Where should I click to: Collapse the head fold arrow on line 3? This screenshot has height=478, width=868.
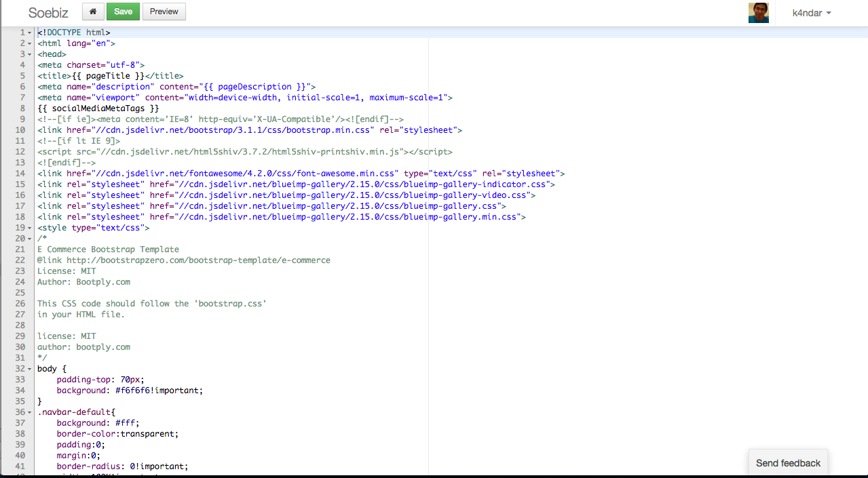[x=30, y=54]
